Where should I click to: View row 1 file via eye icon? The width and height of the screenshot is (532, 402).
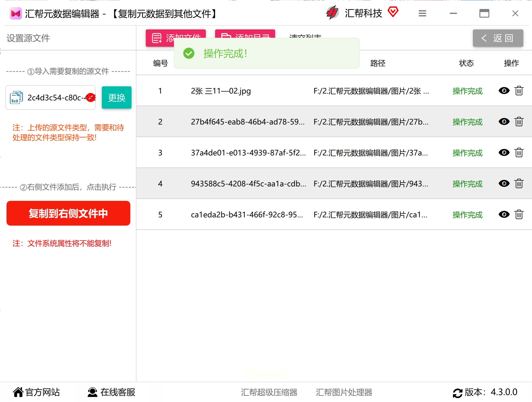[x=504, y=91]
